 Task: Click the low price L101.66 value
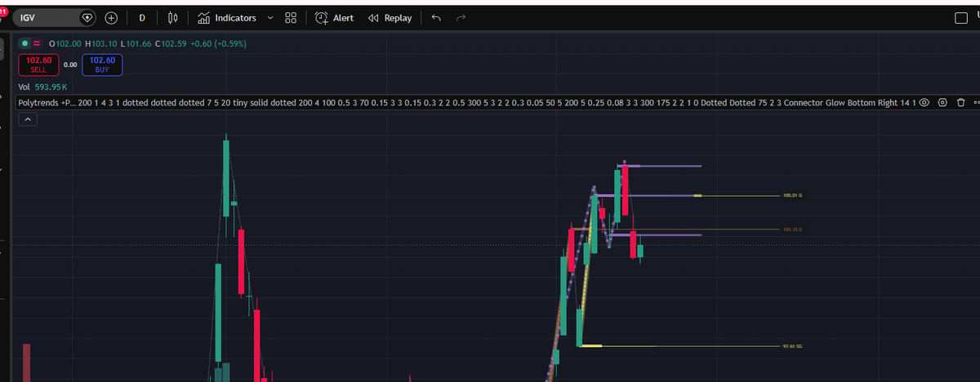click(x=136, y=43)
